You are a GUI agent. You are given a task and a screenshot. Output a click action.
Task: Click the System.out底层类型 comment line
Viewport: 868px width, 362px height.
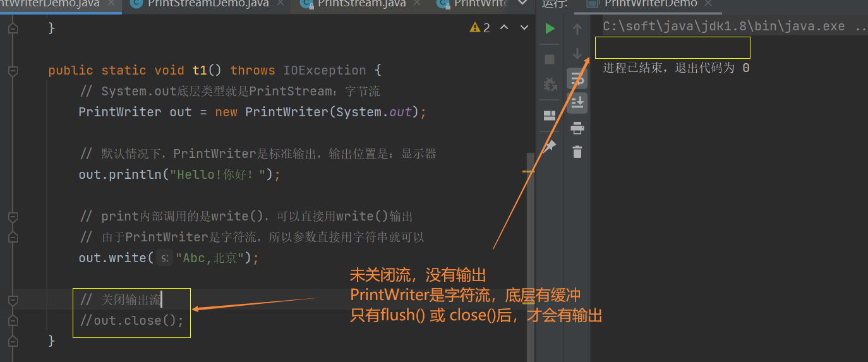tap(231, 91)
